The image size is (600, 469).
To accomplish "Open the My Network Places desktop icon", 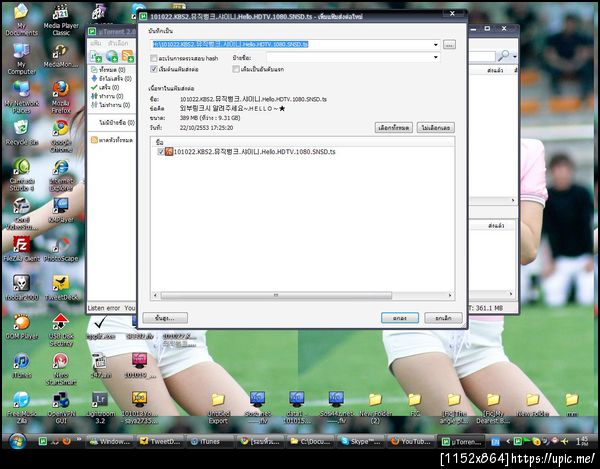I will coord(21,97).
